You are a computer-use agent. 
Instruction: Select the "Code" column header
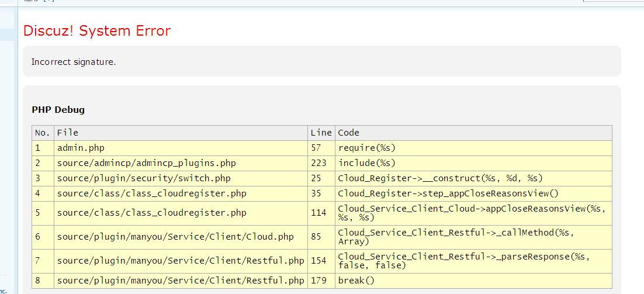tap(473, 133)
